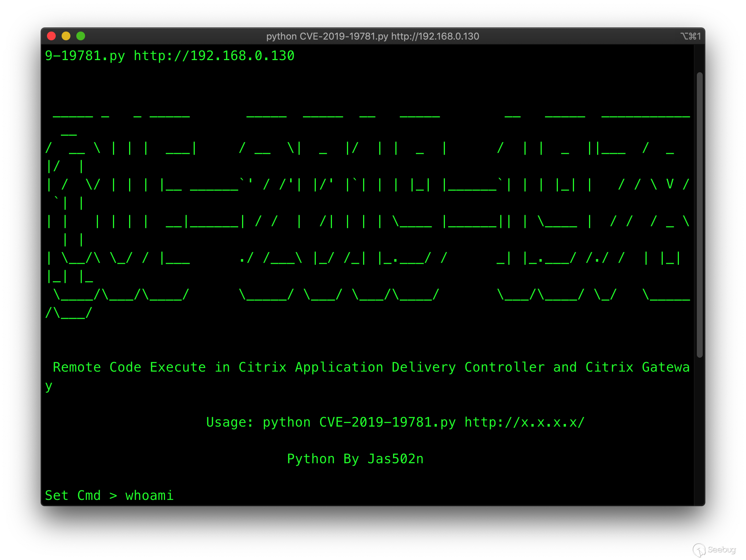This screenshot has height=560, width=746.
Task: Click the CVE-2019-19781.py filename in Usage line
Action: click(x=387, y=422)
